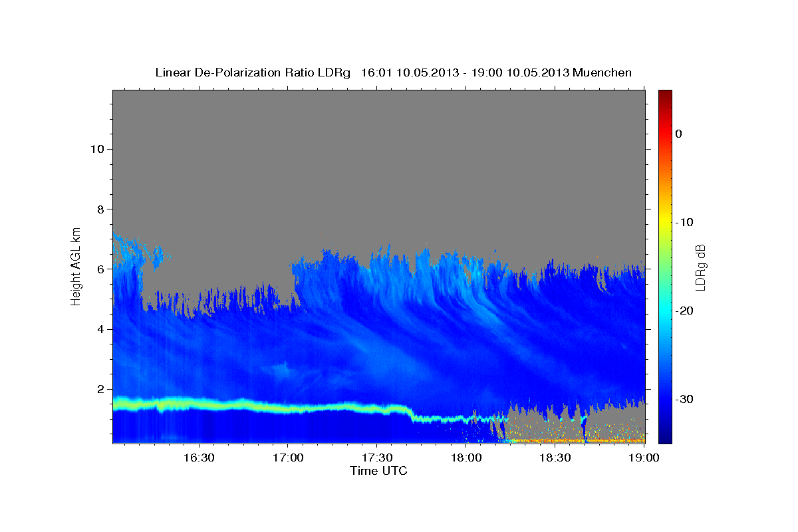The height and width of the screenshot is (532, 798).
Task: Click the 'Muenchen' location text in the title
Action: coord(602,72)
